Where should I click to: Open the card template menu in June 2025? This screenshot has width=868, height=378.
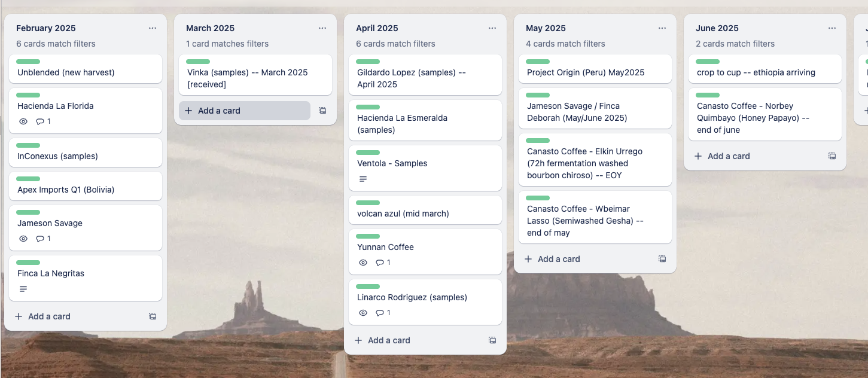coord(832,156)
